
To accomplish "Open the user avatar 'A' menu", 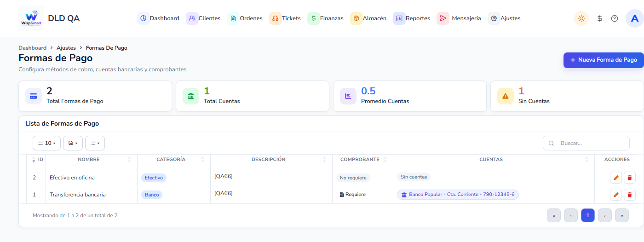I will coord(635,18).
